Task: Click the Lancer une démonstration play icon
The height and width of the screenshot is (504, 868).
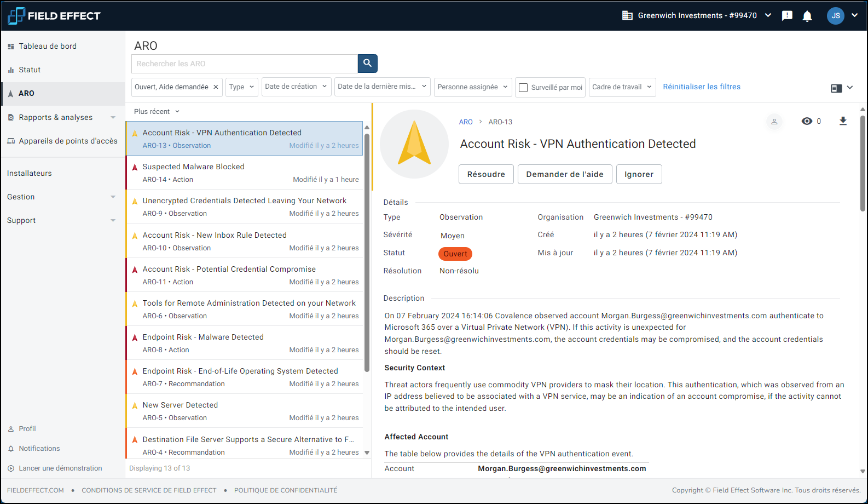Action: [10, 468]
